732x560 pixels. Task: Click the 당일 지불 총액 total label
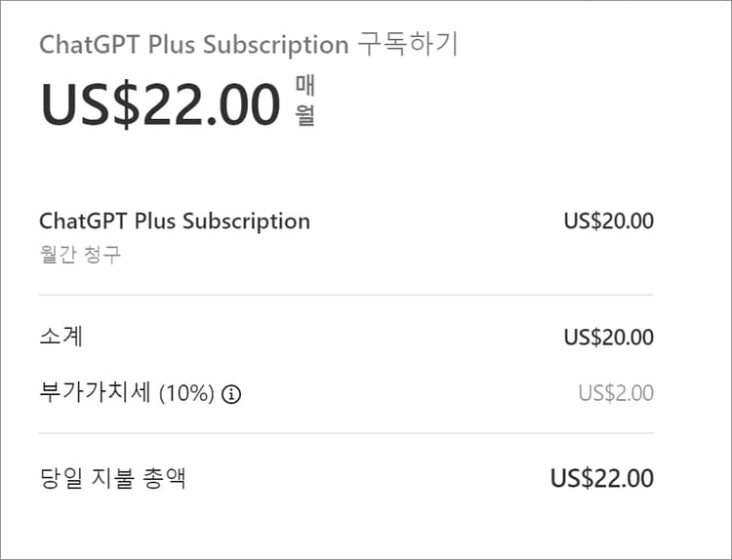click(113, 478)
